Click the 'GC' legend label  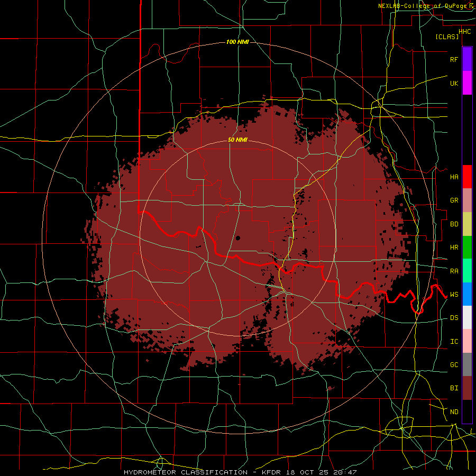(454, 365)
